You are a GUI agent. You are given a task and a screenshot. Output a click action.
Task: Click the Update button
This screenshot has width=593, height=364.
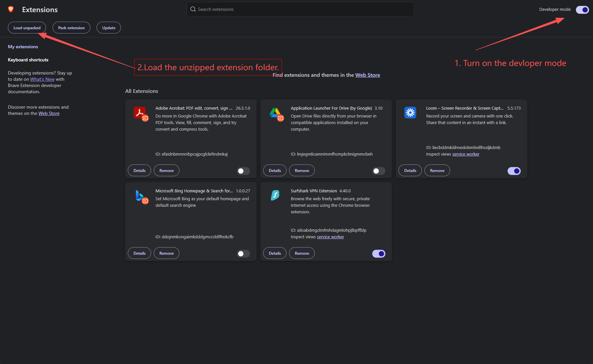109,28
